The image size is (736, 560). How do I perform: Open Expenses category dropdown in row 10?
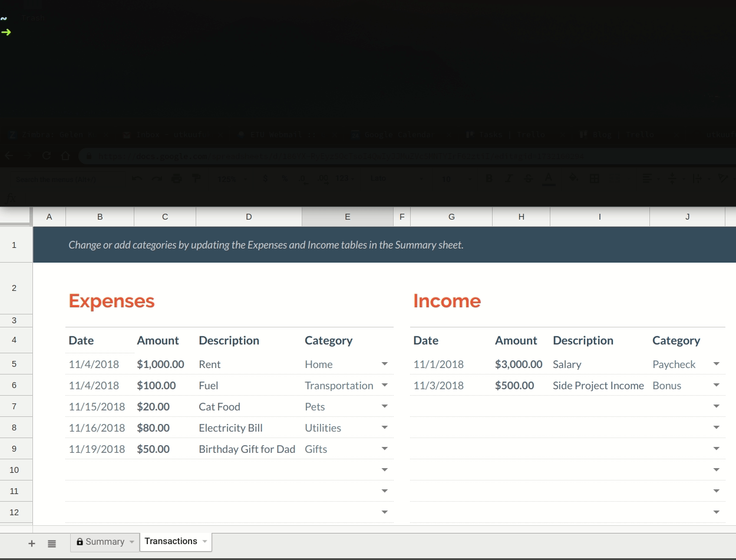point(385,470)
